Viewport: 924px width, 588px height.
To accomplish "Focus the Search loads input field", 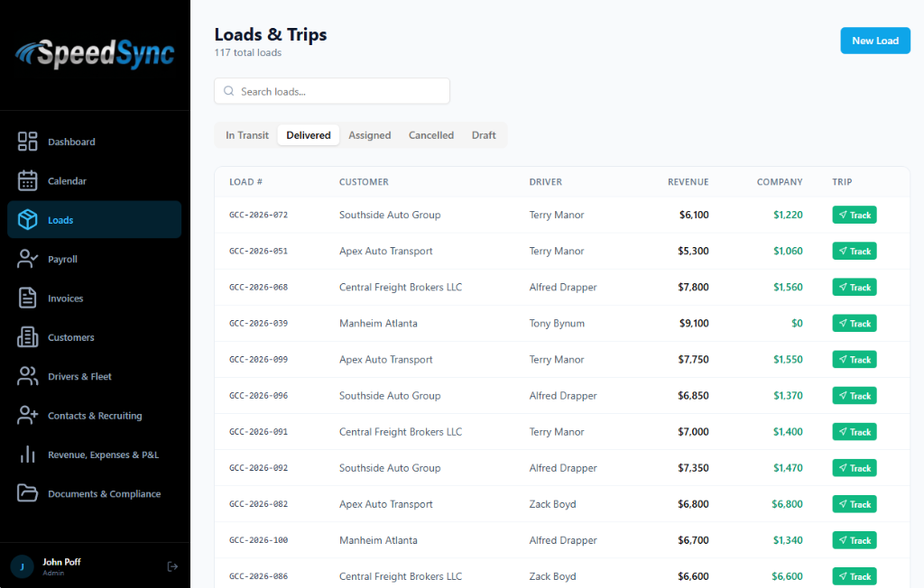I will tap(332, 91).
